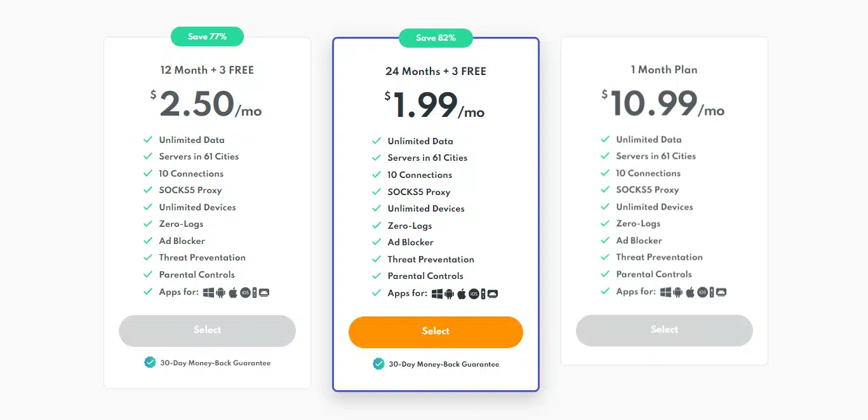Click guarantee badge icon under 12 Month plan
868x420 pixels.
150,363
